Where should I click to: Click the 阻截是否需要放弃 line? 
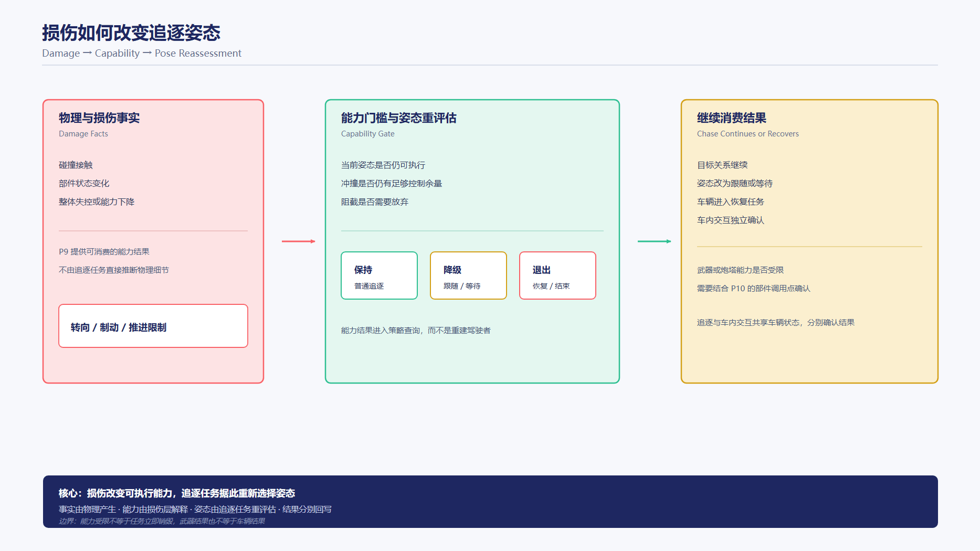(375, 202)
